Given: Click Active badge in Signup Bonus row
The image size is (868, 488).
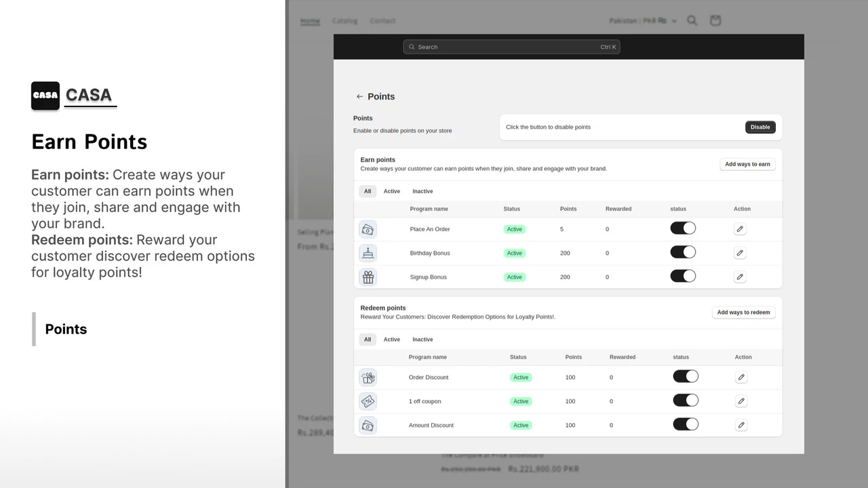Looking at the screenshot, I should pyautogui.click(x=515, y=277).
